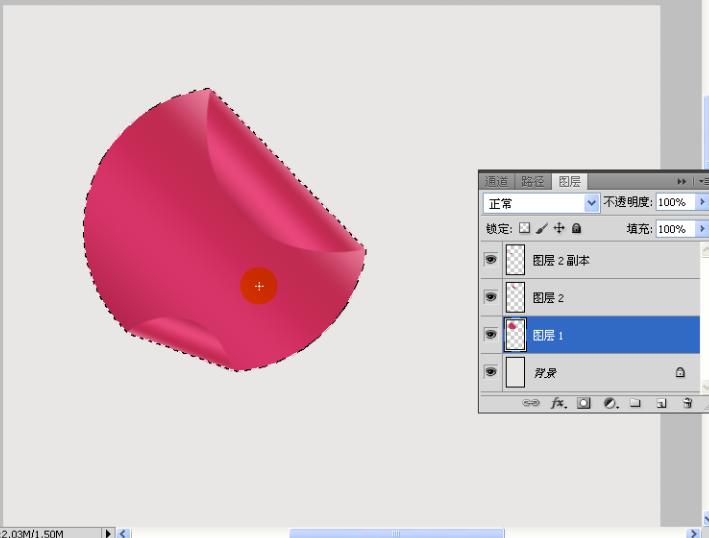Click the red brush cursor on petal
709x538 pixels.
click(259, 286)
